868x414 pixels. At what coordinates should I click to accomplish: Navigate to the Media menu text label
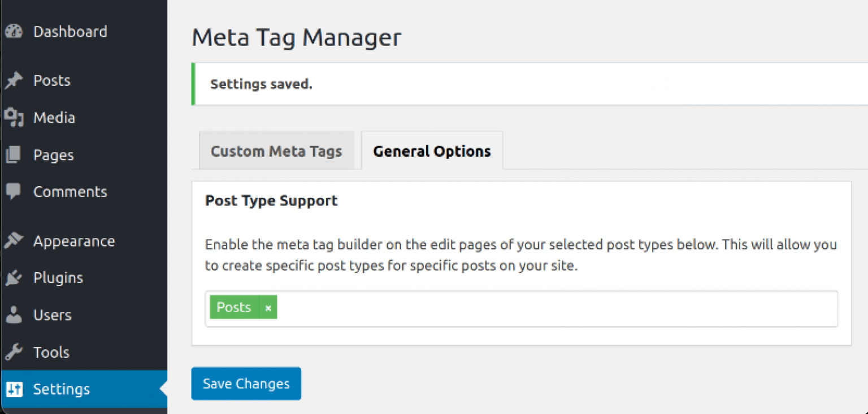click(x=54, y=118)
